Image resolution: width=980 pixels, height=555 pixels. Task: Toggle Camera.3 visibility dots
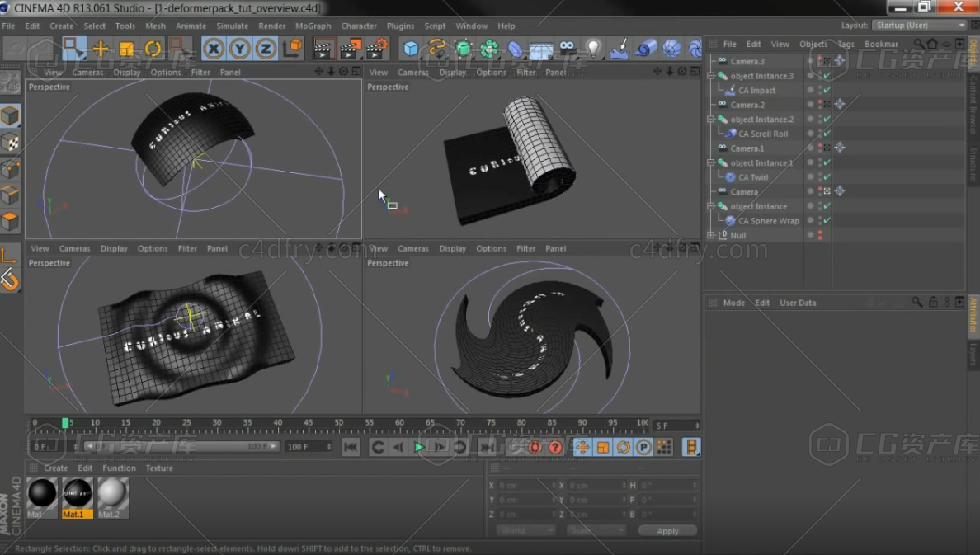click(x=819, y=61)
